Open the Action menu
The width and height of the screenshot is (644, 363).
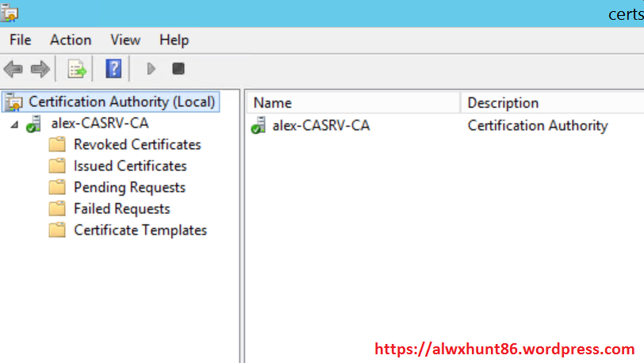(x=71, y=40)
